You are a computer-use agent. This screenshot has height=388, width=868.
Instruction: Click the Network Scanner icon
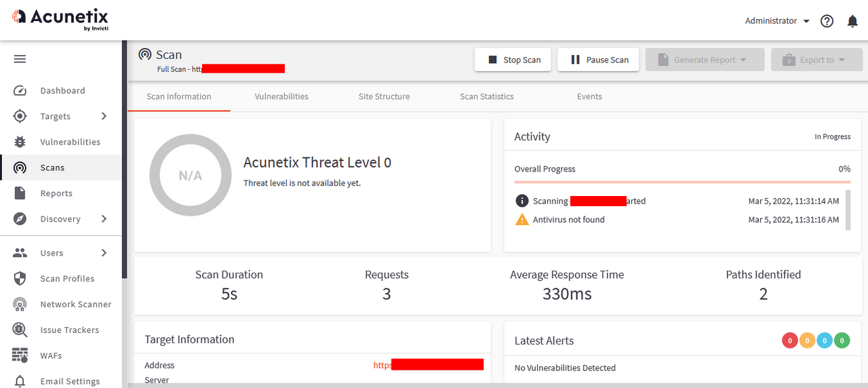coord(20,305)
